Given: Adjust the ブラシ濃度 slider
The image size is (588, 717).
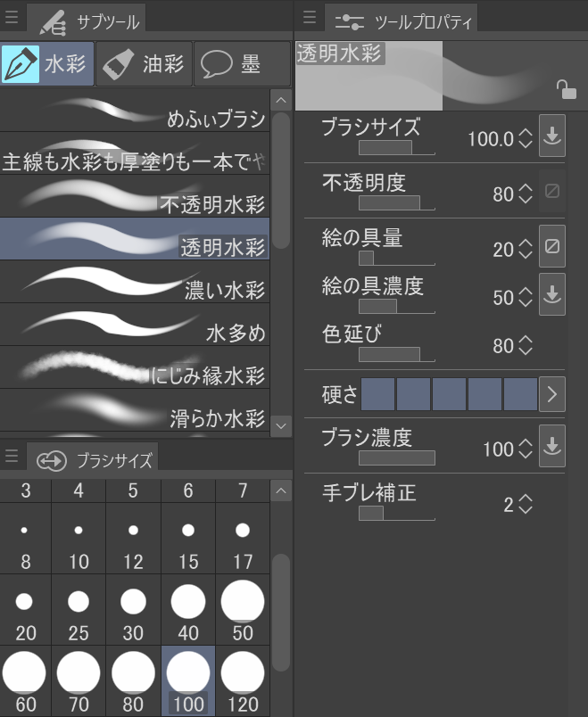Looking at the screenshot, I should 397,457.
